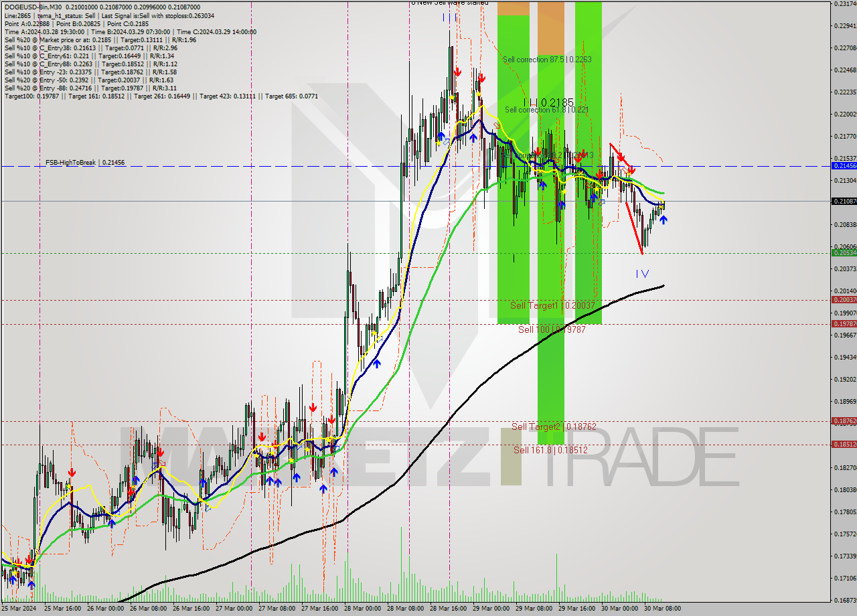This screenshot has width=857, height=616.
Task: Click the 'Sell Target1 | 0.20037' label
Action: [x=552, y=305]
